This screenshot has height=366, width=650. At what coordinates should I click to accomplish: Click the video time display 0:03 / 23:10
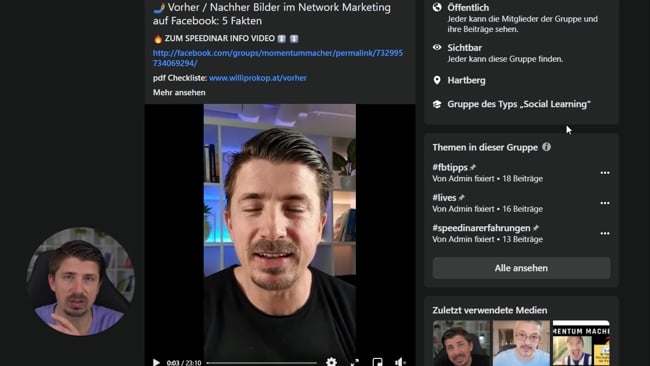coord(184,363)
